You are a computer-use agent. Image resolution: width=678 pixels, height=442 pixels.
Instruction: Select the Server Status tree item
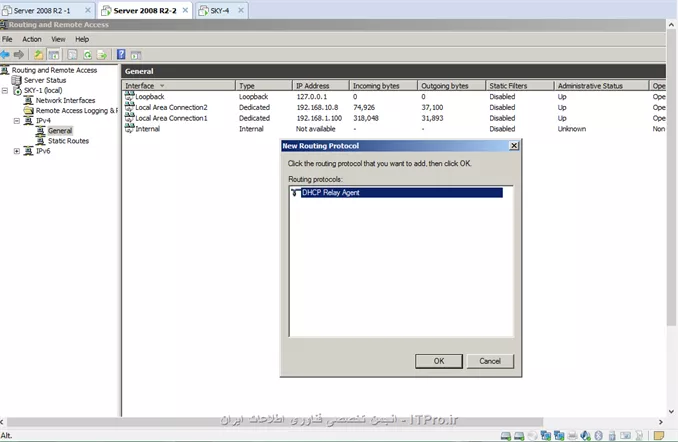coord(45,80)
